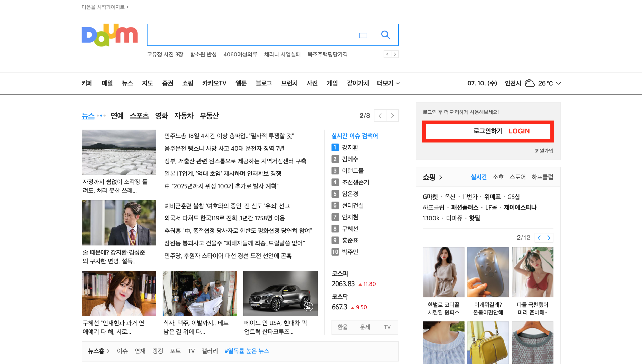
Task: Select the 실시간 shopping tab
Action: click(x=478, y=177)
